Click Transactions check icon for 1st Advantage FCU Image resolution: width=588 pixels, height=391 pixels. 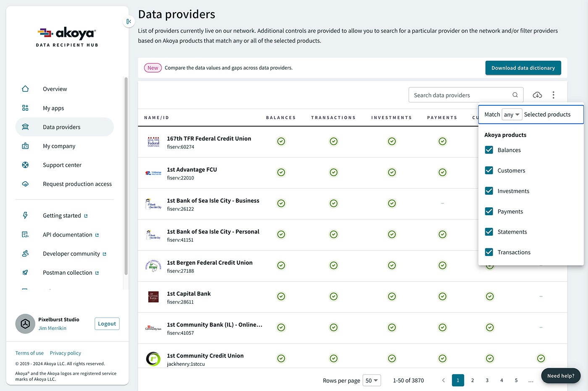click(x=333, y=172)
